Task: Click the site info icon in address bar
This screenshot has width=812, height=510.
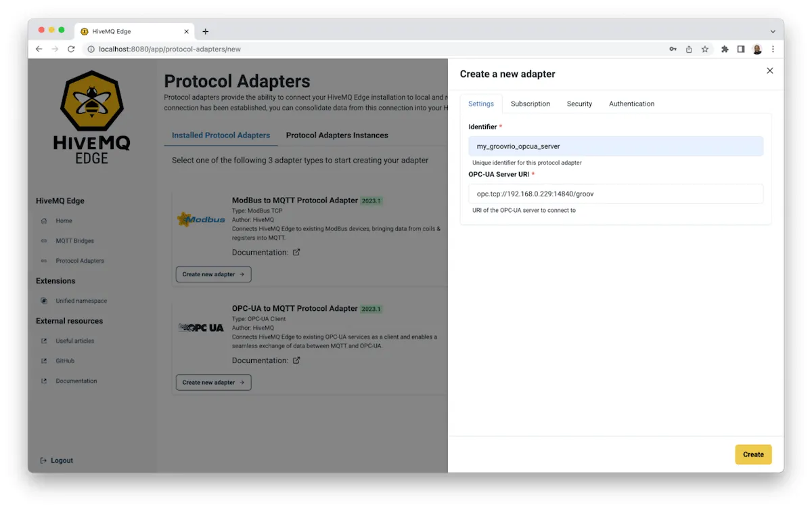Action: click(x=91, y=49)
